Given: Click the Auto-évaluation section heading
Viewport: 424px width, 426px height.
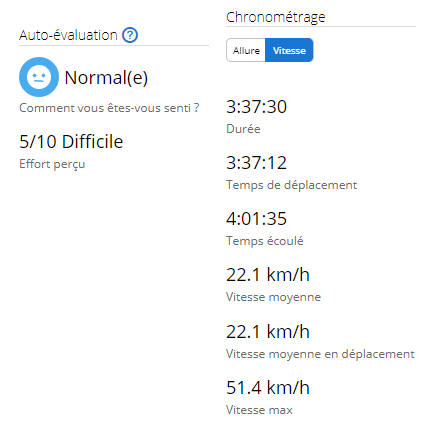Looking at the screenshot, I should pyautogui.click(x=68, y=35).
